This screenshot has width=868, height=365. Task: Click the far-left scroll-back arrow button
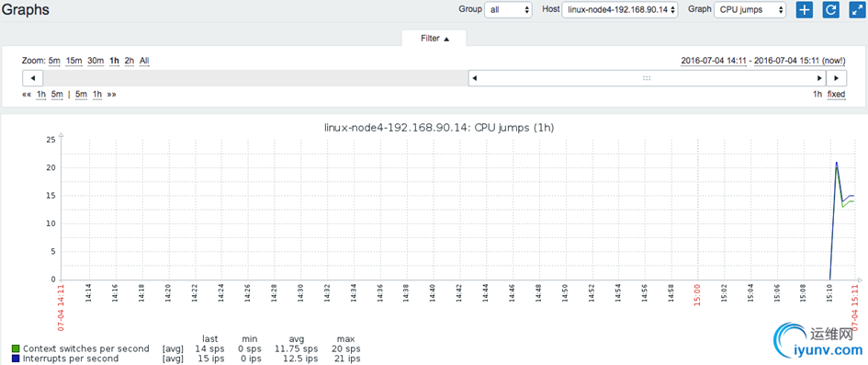[33, 78]
